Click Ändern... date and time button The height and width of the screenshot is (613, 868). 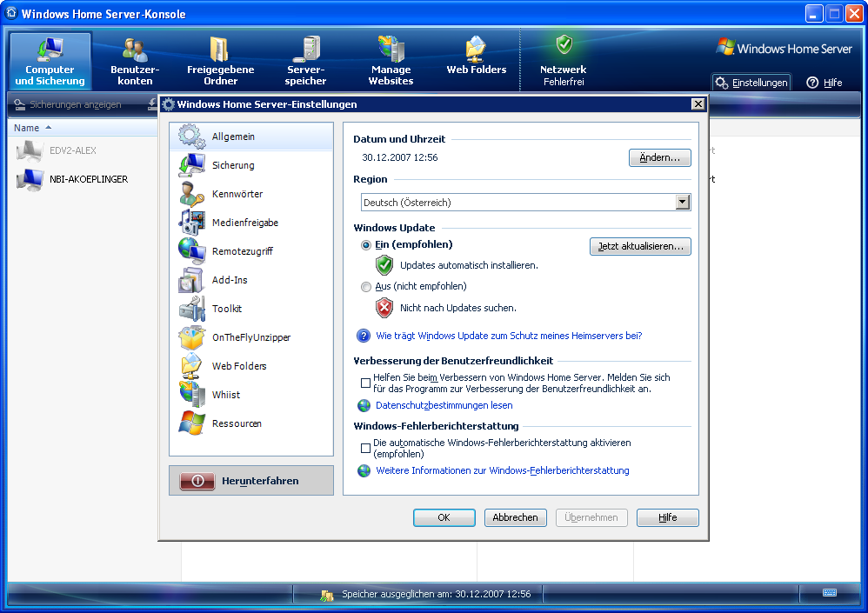[x=659, y=157]
